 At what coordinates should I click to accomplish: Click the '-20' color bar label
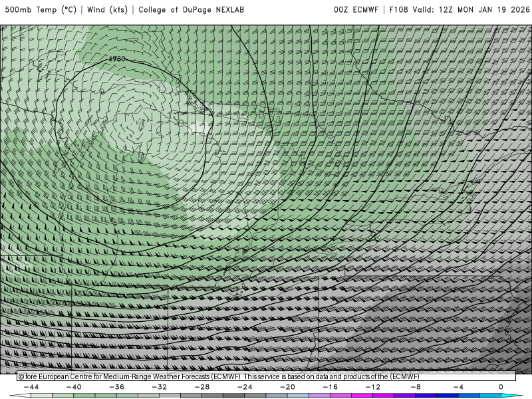(x=288, y=387)
